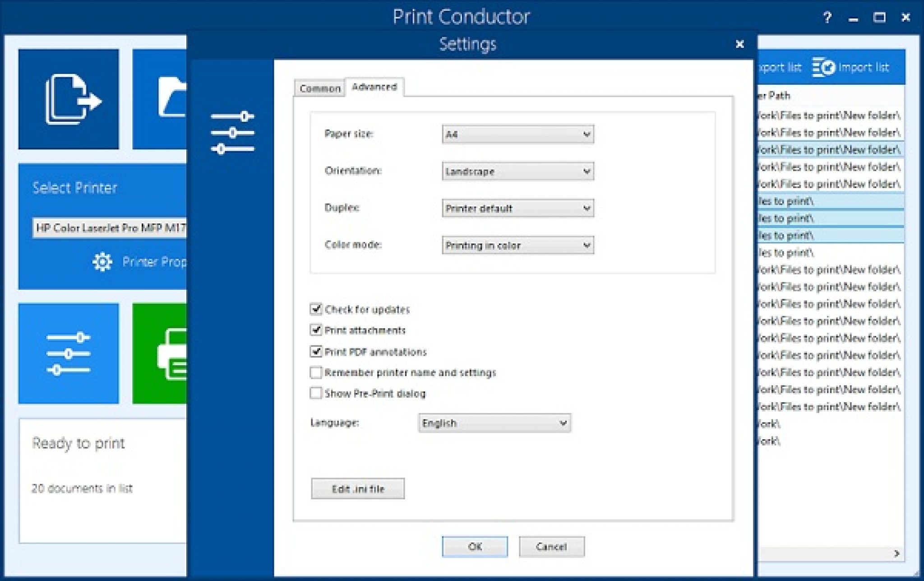This screenshot has height=581, width=924.
Task: Uncheck Check for updates
Action: [x=316, y=309]
